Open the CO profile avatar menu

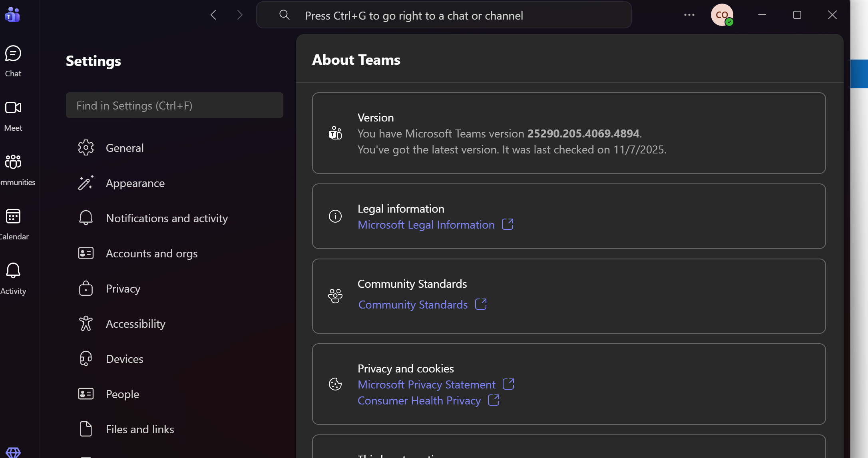[x=722, y=15]
